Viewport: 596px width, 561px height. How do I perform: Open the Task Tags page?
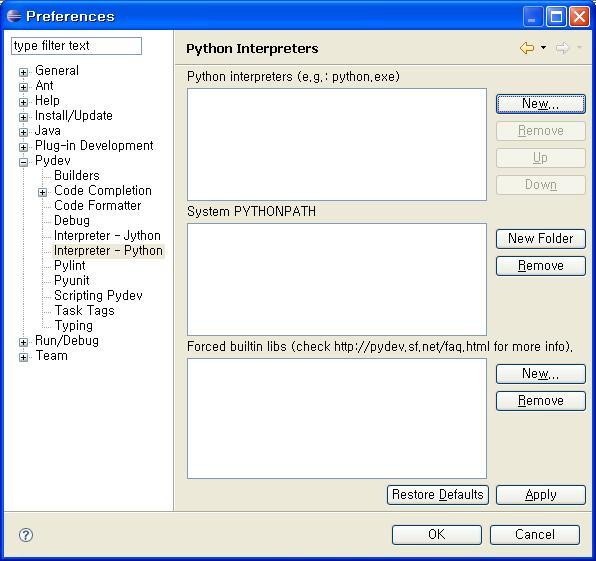84,311
